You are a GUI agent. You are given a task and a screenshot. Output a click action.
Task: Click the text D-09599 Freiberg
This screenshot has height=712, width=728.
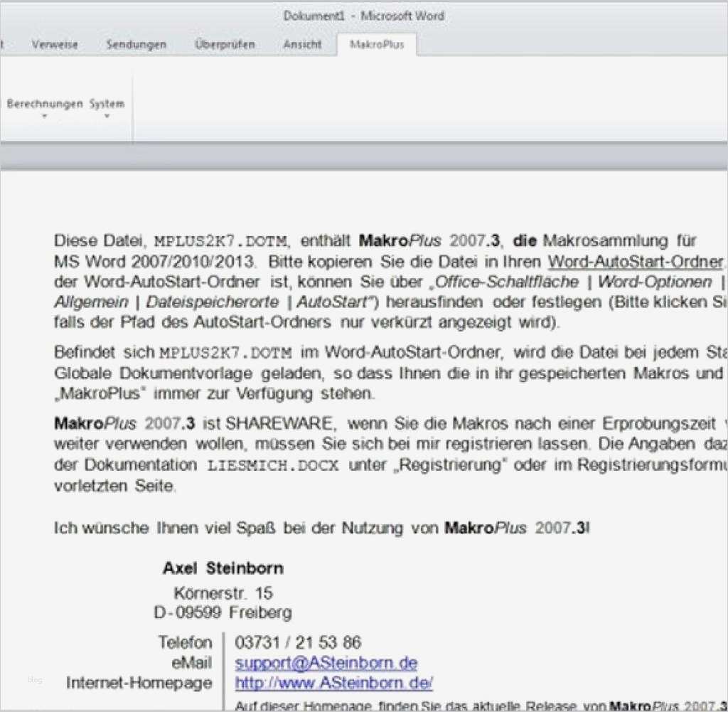tap(223, 613)
